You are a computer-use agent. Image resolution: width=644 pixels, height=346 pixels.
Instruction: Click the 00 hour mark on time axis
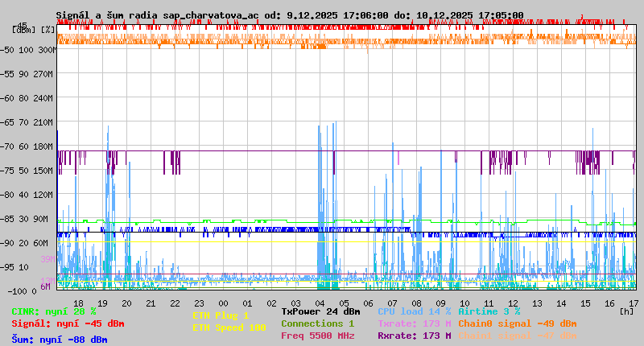(223, 303)
